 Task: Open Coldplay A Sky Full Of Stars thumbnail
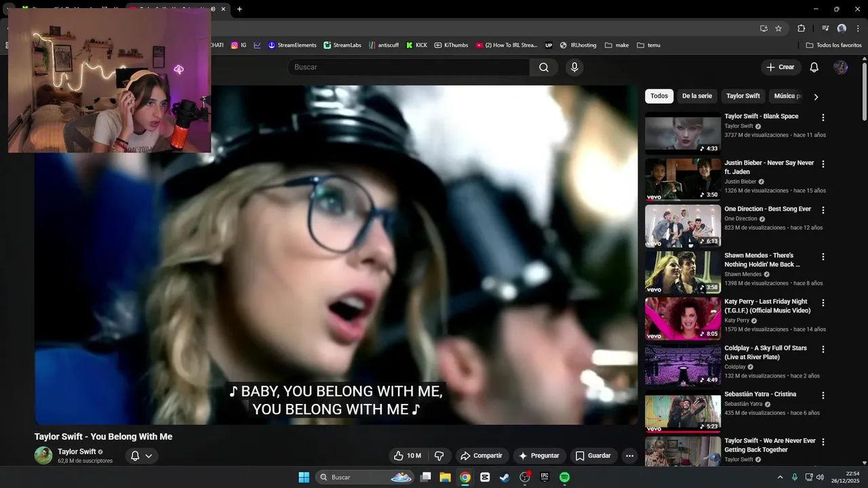pos(683,365)
